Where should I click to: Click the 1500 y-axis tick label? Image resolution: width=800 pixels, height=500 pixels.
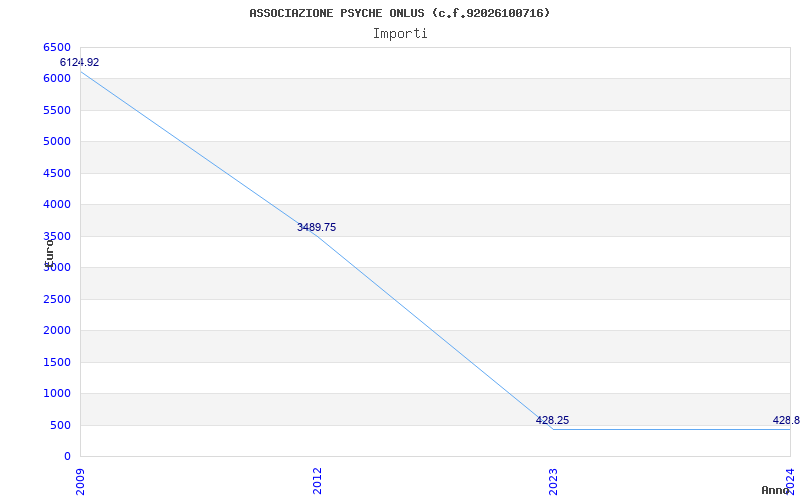57,362
